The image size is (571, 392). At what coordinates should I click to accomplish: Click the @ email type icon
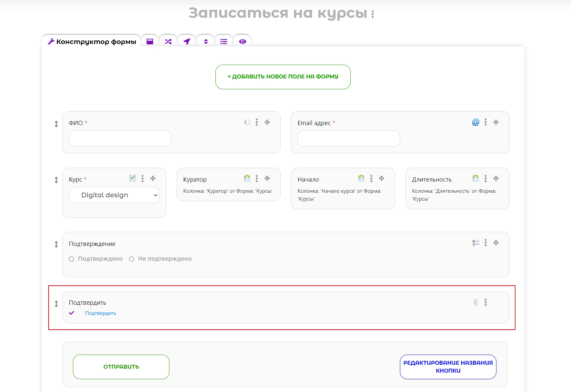tap(475, 122)
